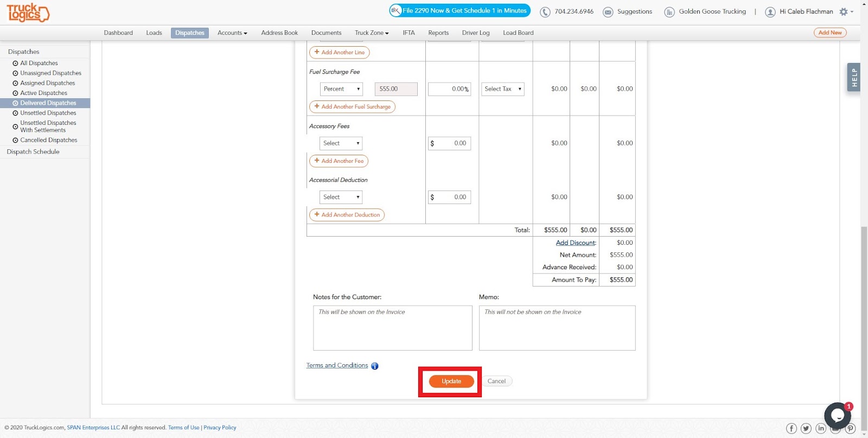Image resolution: width=868 pixels, height=438 pixels.
Task: Click Add Another Fuel Surcharge
Action: tap(352, 107)
